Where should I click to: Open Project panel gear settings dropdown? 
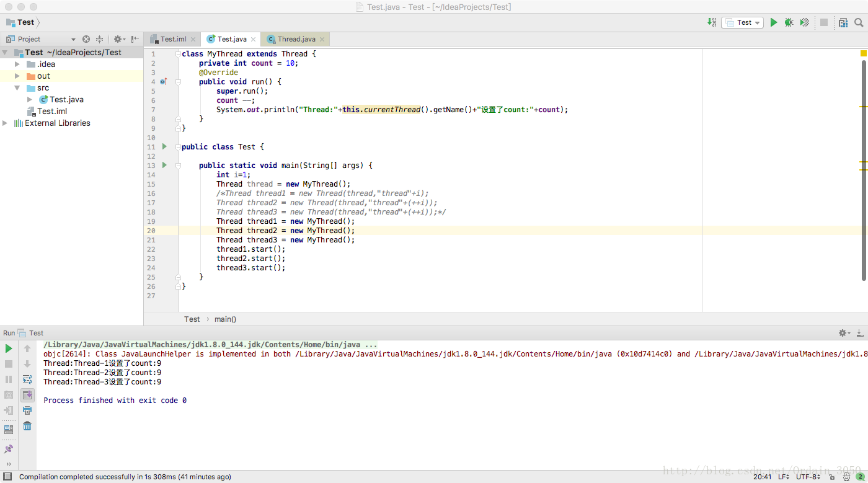119,39
